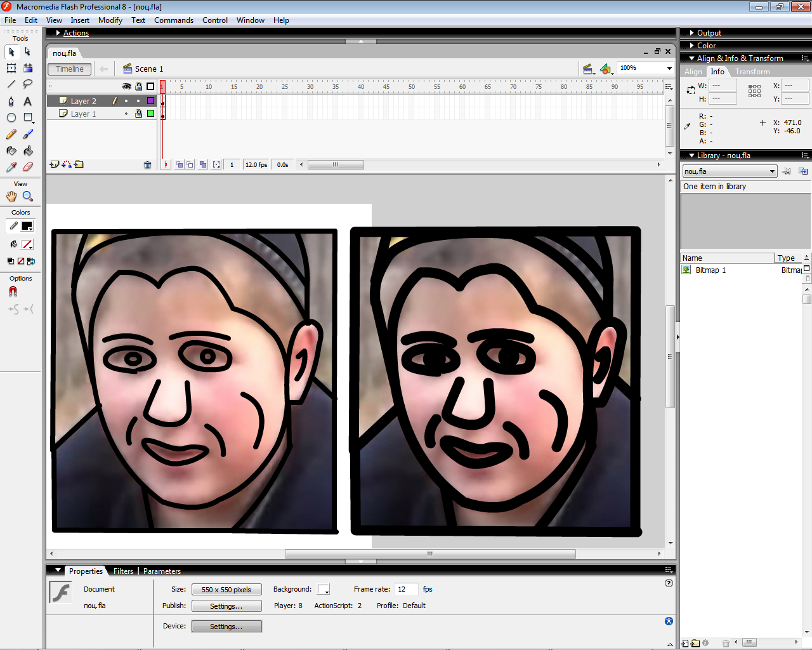Switch to the Filters tab
Viewport: 812px width, 650px height.
click(x=123, y=571)
